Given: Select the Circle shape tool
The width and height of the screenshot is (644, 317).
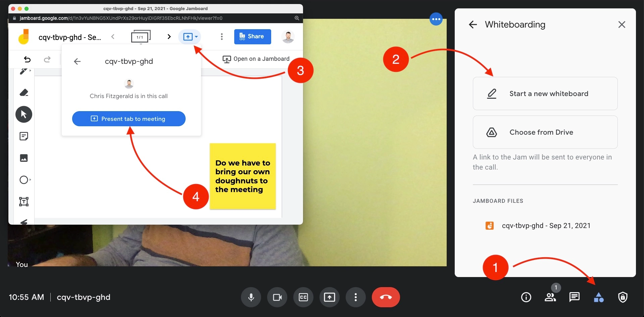Looking at the screenshot, I should (24, 180).
